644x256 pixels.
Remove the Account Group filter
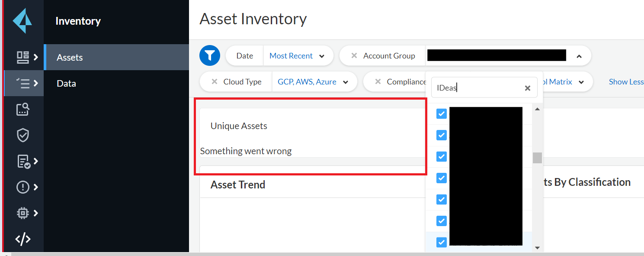click(354, 55)
